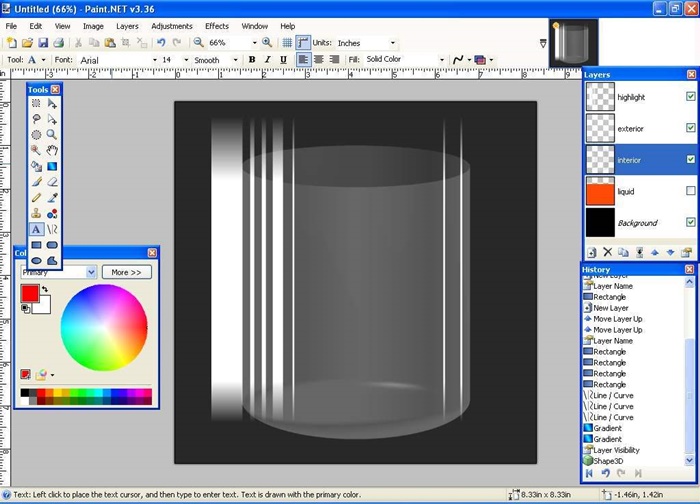Image resolution: width=700 pixels, height=504 pixels.
Task: Click the Save icon in toolbar
Action: 43,42
